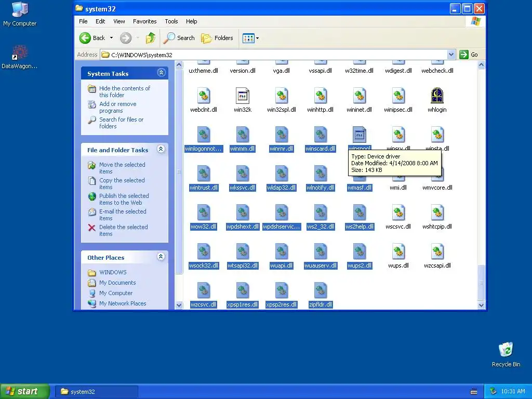Open the Start menu
532x399 pixels.
click(x=24, y=391)
